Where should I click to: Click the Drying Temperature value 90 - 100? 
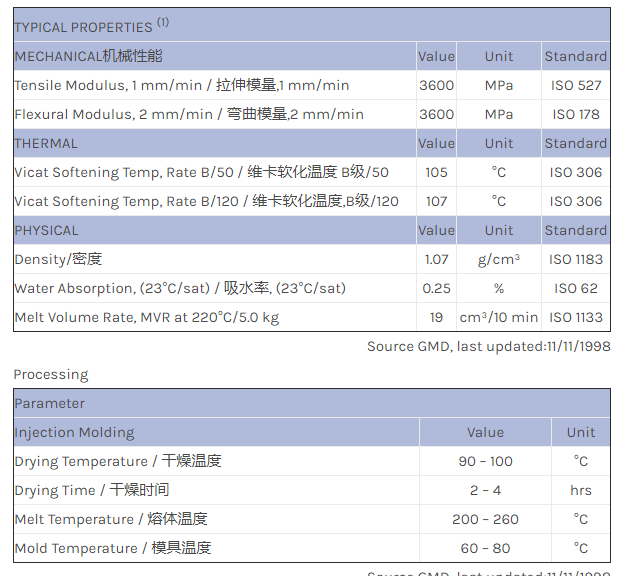point(485,461)
